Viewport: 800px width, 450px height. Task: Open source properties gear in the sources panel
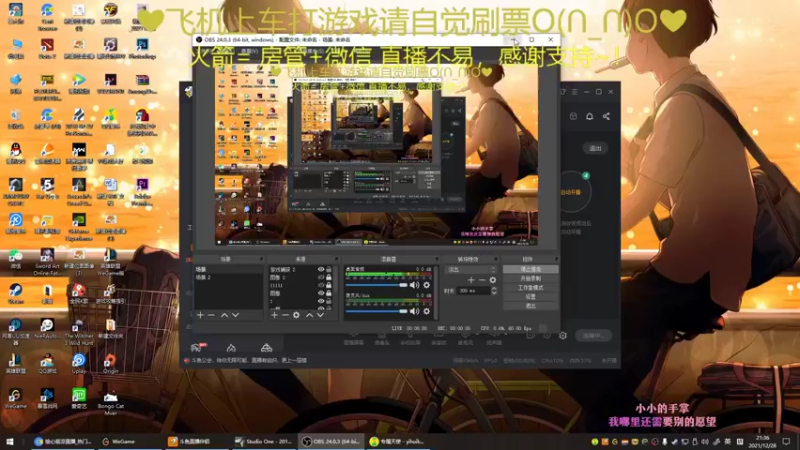[x=296, y=315]
